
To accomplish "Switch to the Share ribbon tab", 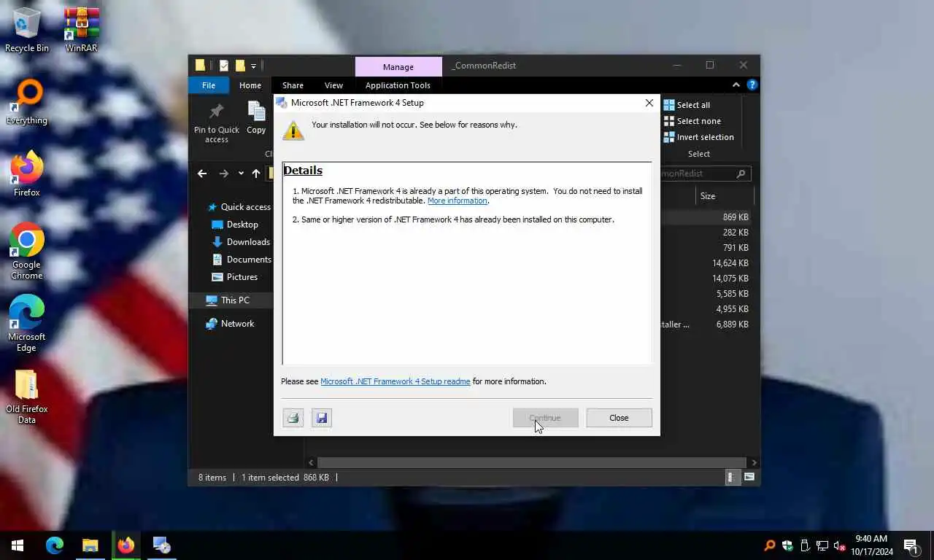I will (x=293, y=85).
